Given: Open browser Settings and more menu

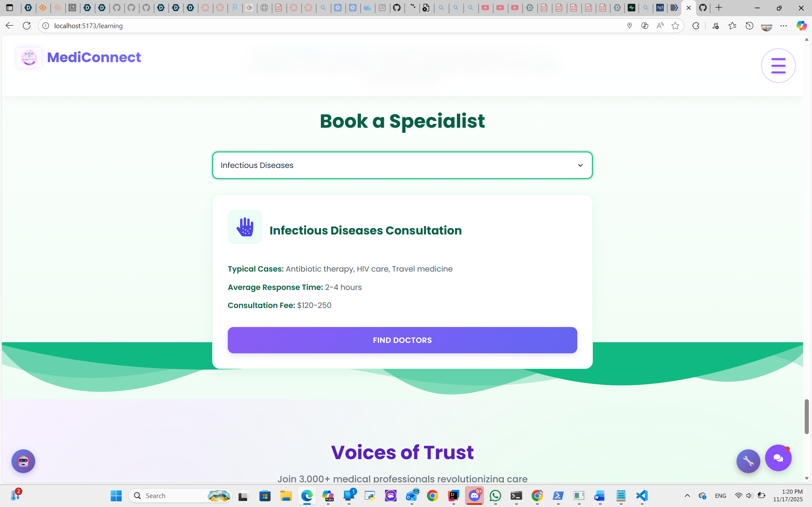Looking at the screenshot, I should 783,26.
